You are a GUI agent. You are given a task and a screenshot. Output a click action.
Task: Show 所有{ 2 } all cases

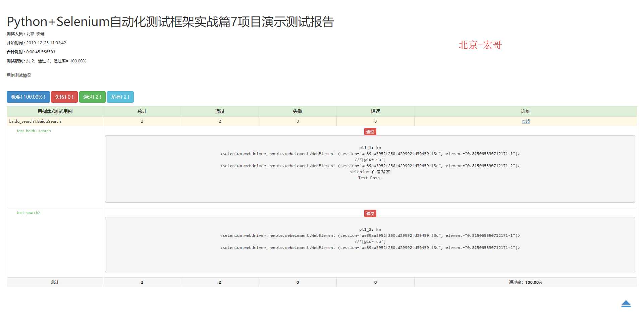120,97
